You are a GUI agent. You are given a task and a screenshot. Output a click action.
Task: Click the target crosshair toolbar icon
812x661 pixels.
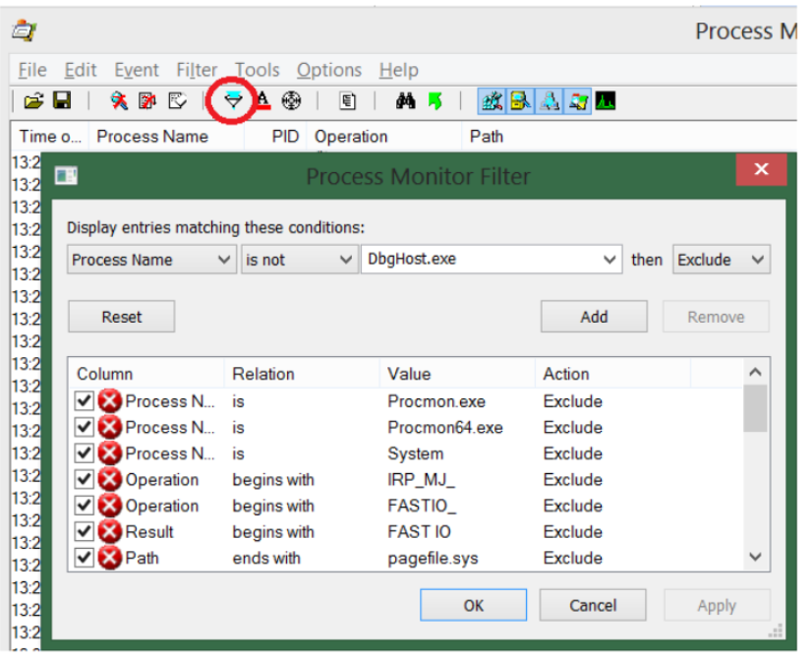click(x=291, y=100)
